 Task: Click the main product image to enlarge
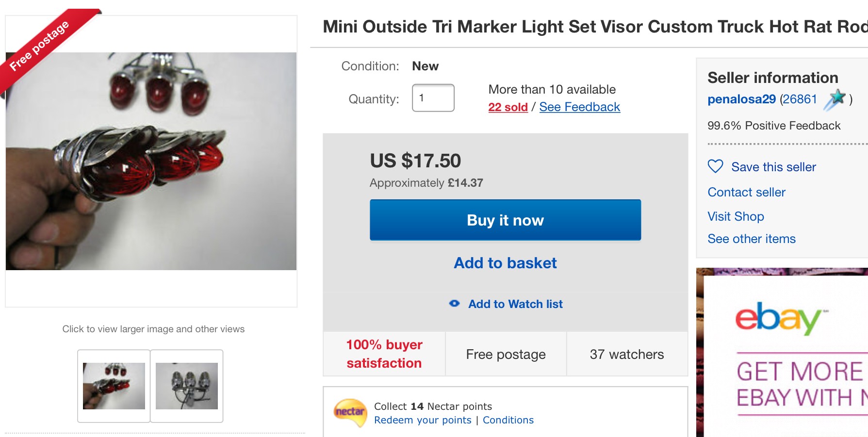coord(151,161)
